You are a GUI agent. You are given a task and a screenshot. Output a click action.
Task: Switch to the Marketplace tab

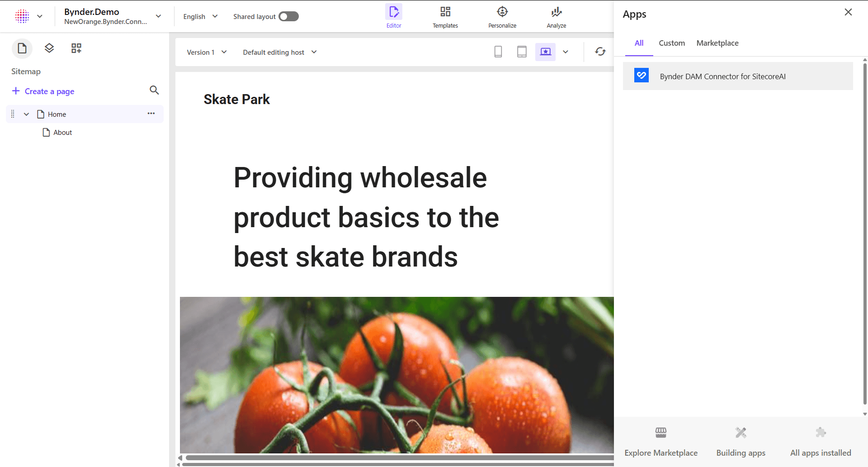tap(717, 43)
